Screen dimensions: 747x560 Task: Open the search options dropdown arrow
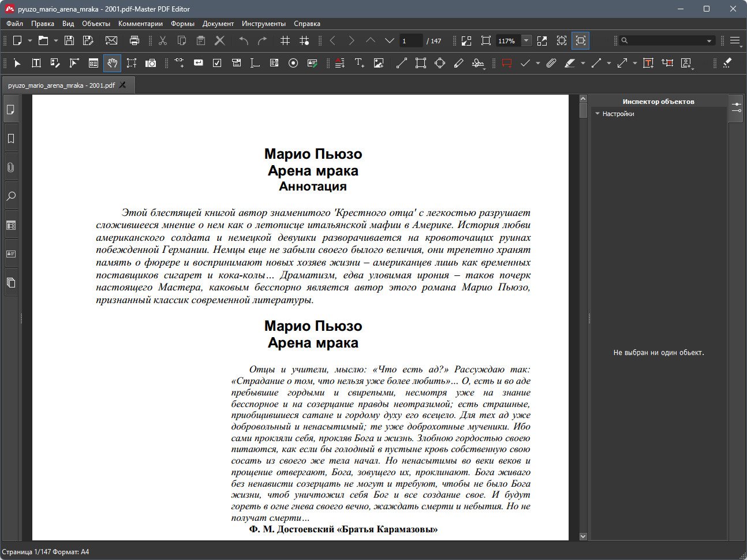click(709, 41)
